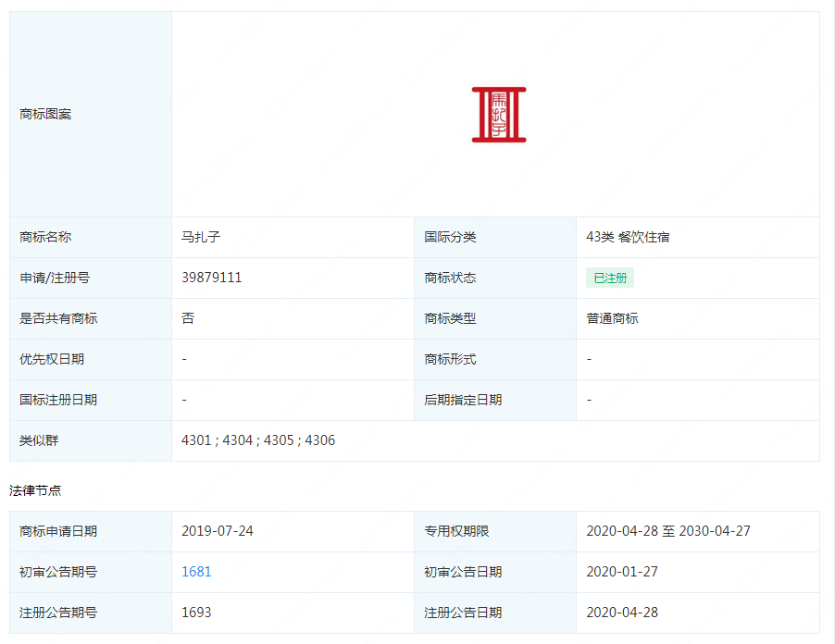
Task: Click the preliminary announcement date 2020-01-27
Action: point(622,572)
